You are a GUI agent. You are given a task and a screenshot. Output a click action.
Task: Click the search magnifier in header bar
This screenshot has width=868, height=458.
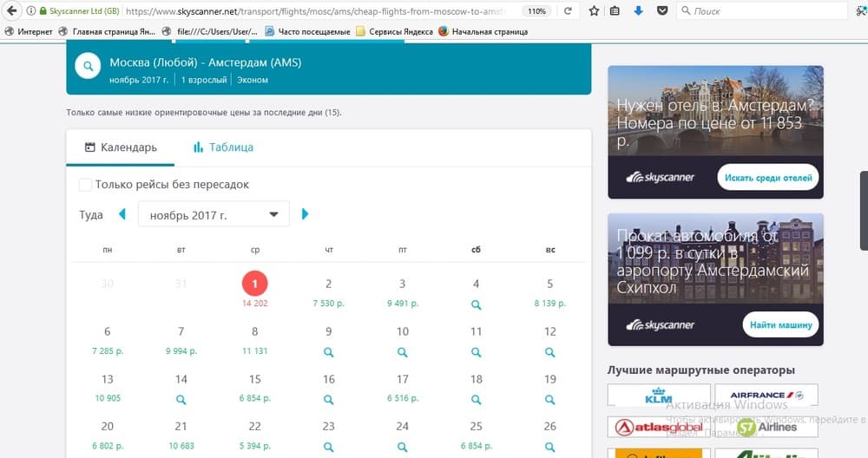88,67
